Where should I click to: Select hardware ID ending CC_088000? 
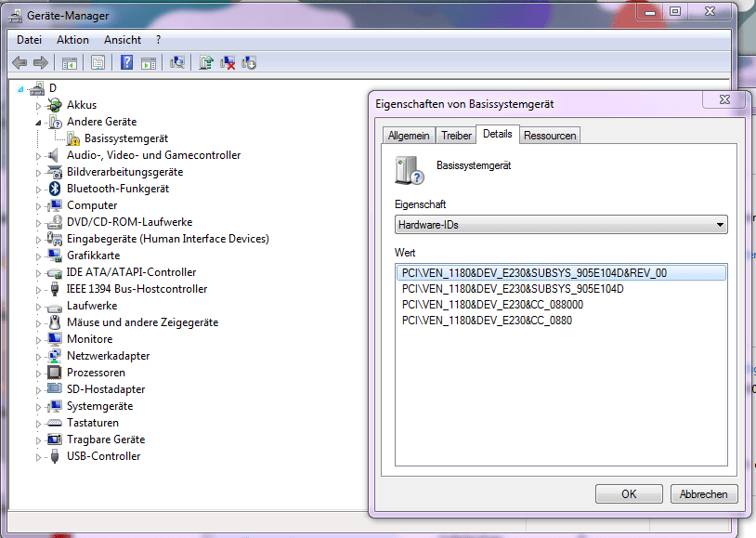click(492, 305)
